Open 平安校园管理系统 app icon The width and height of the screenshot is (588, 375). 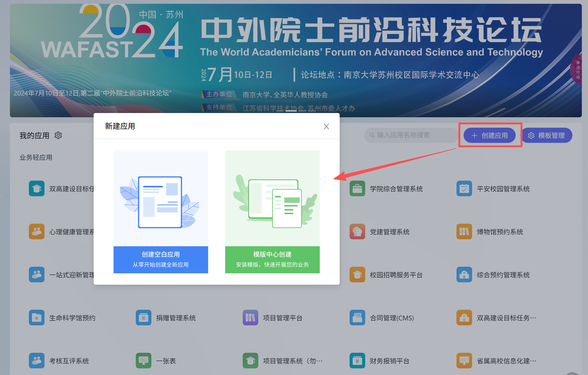pos(464,188)
